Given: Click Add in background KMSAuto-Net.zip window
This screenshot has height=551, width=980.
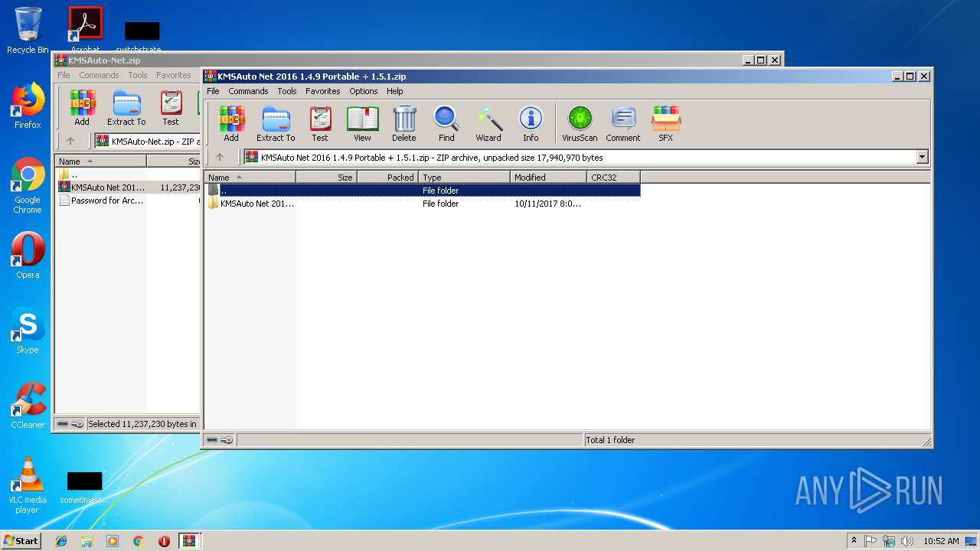Looking at the screenshot, I should tap(82, 108).
